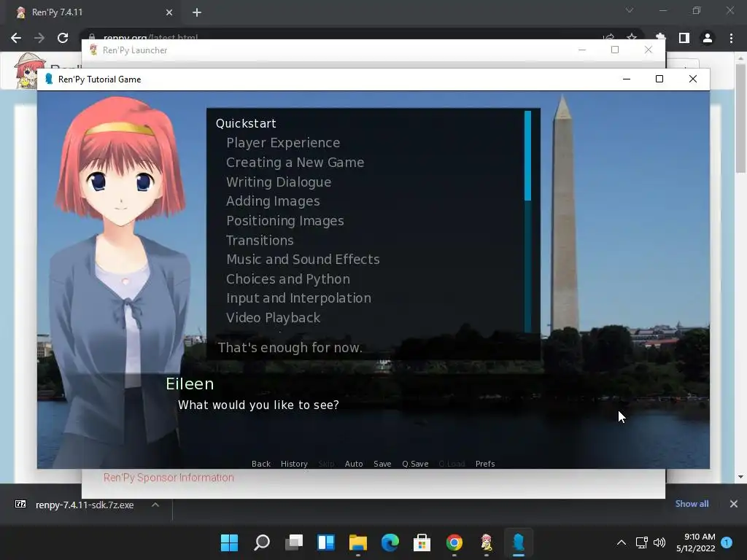The image size is (747, 560).
Task: Select the Player Experience tutorial
Action: point(283,143)
